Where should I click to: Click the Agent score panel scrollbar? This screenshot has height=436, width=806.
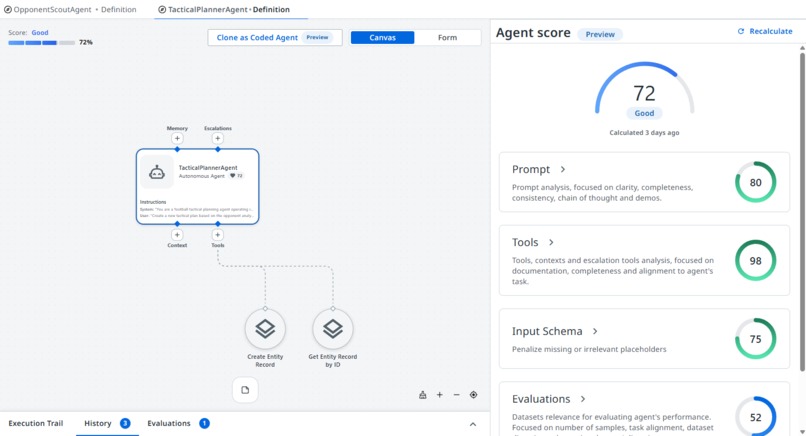pos(802,211)
